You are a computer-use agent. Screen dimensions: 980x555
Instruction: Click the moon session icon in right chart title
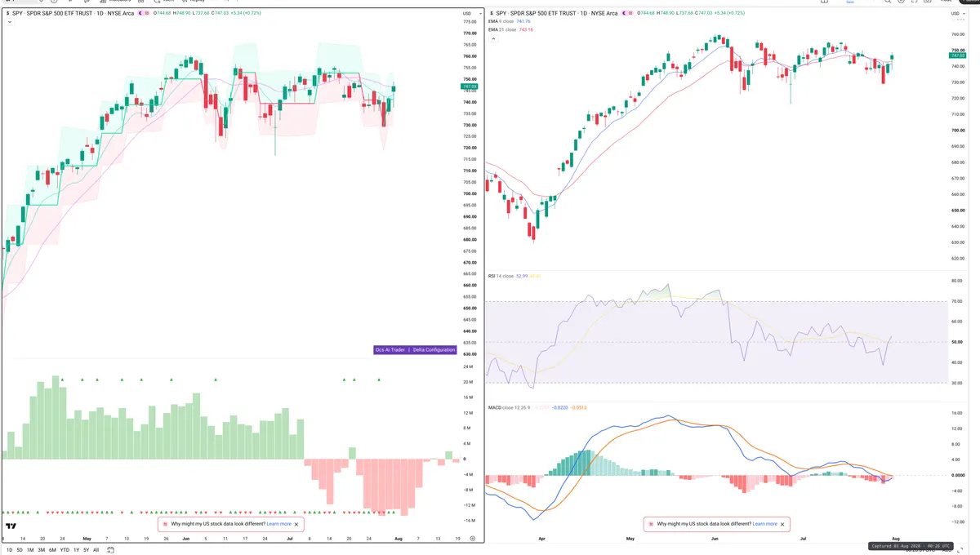tap(625, 14)
